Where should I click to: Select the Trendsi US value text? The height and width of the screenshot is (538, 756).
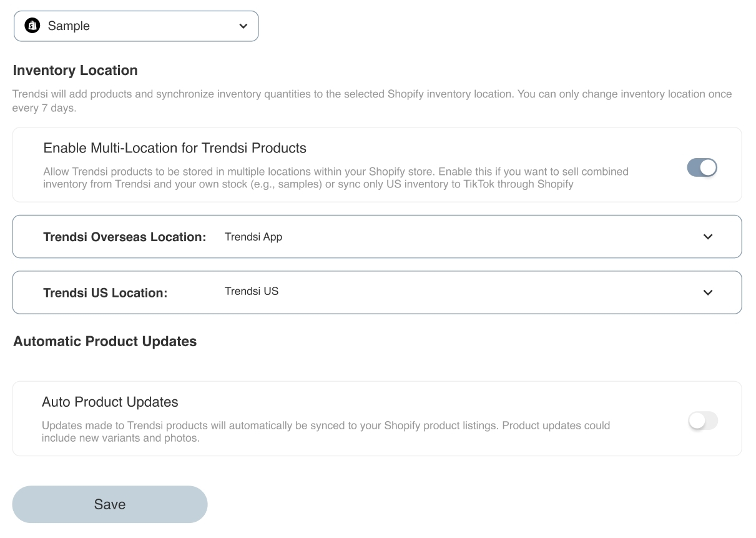pos(252,291)
